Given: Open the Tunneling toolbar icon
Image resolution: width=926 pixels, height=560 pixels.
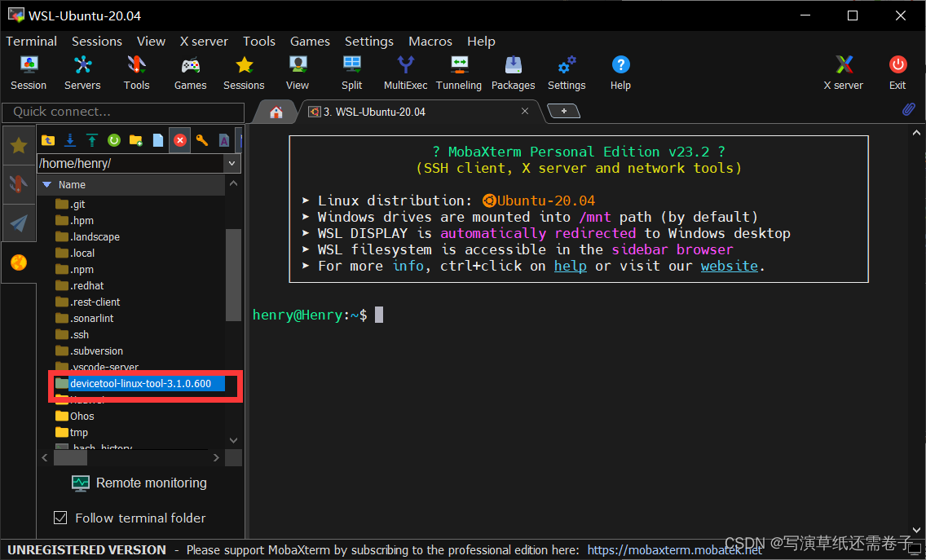Looking at the screenshot, I should pos(459,73).
